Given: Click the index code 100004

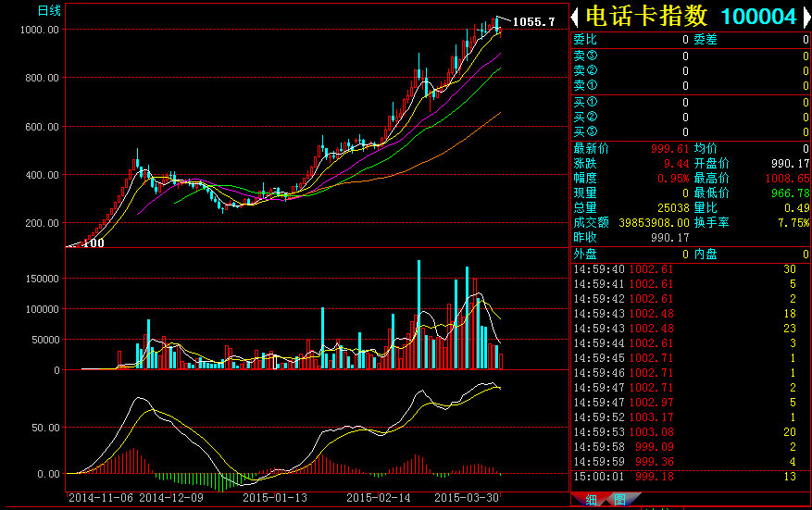Looking at the screenshot, I should (x=758, y=17).
